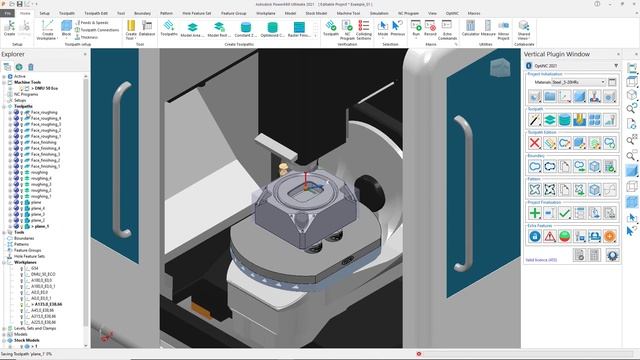The height and width of the screenshot is (360, 640).
Task: Open the File menu
Action: click(7, 13)
